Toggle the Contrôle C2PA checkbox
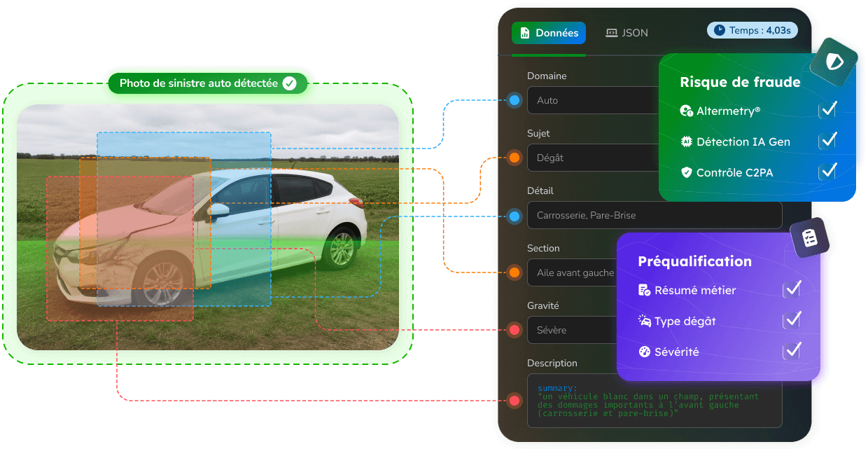Screen dimensions: 868x449 [x=828, y=172]
